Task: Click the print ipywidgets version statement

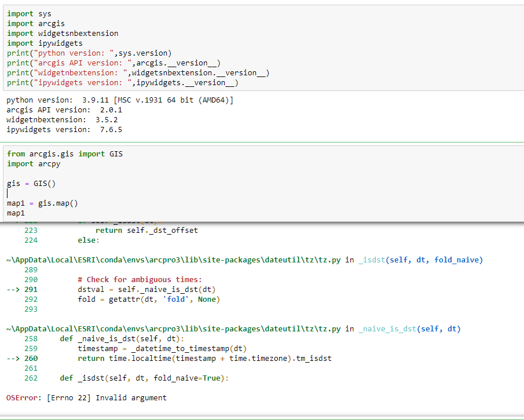Action: click(123, 82)
